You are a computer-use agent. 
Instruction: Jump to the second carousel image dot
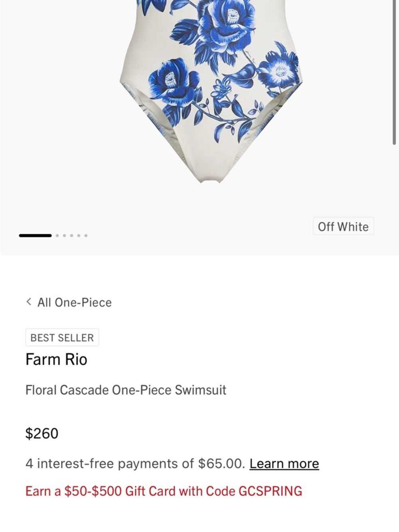[57, 235]
